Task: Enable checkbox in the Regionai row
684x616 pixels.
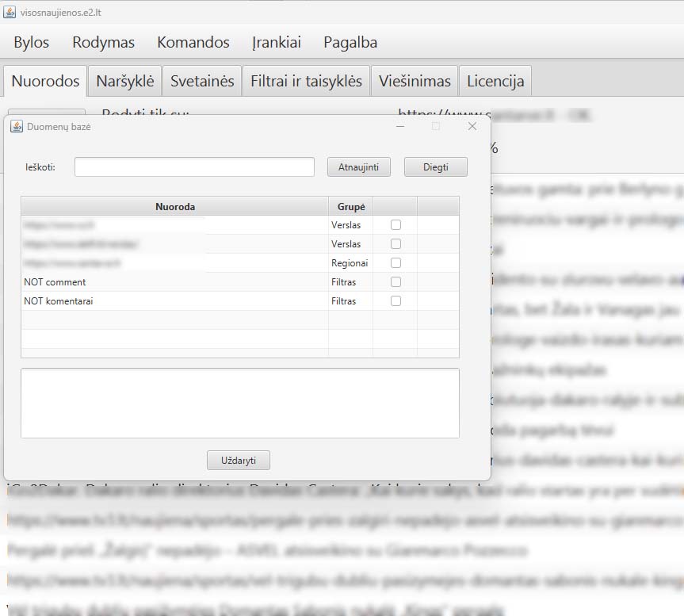Action: [x=395, y=263]
